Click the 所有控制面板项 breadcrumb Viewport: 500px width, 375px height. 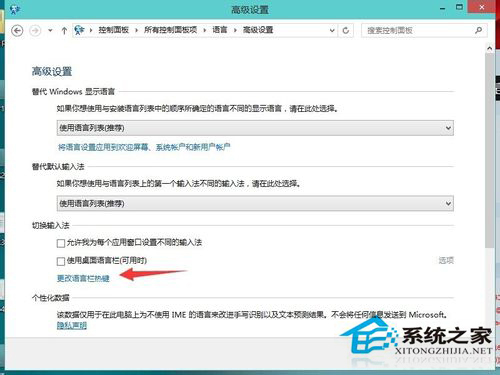170,30
